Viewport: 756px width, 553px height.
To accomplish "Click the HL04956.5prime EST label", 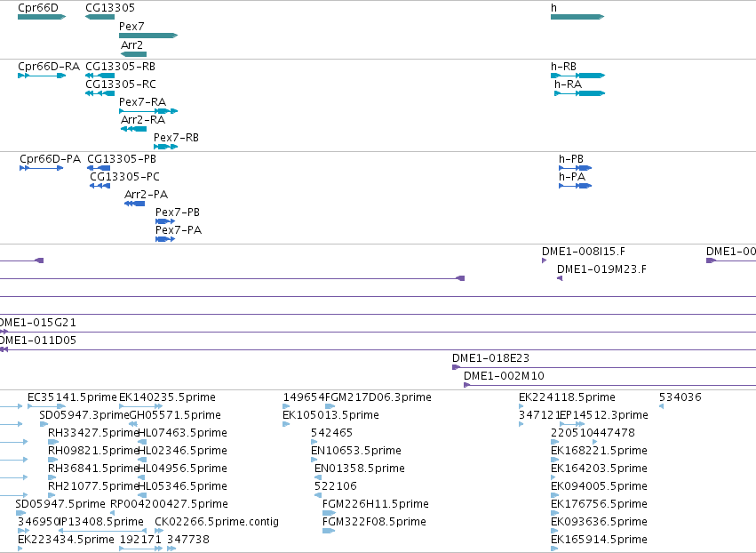I will pyautogui.click(x=183, y=469).
